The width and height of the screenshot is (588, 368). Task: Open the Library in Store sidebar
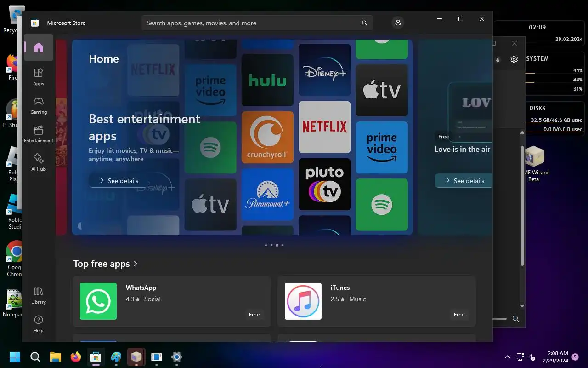[39, 295]
